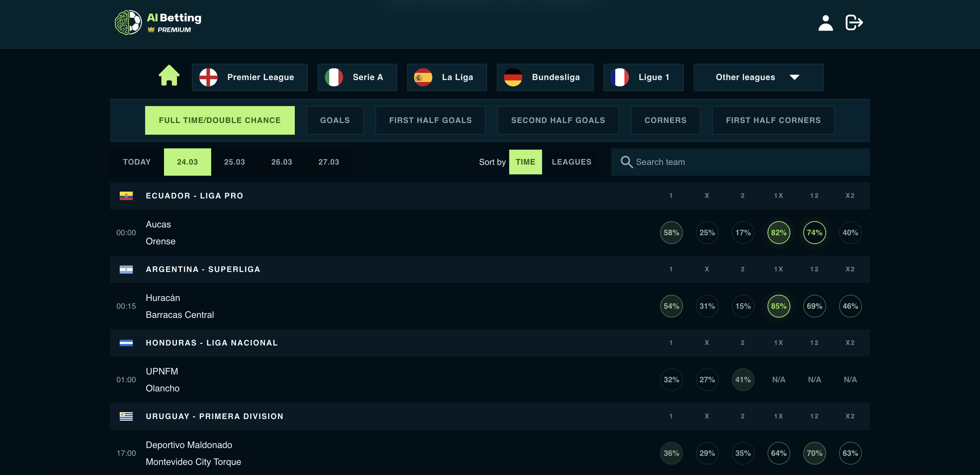980x475 pixels.
Task: Switch to the CORNERS tab
Action: pos(665,120)
